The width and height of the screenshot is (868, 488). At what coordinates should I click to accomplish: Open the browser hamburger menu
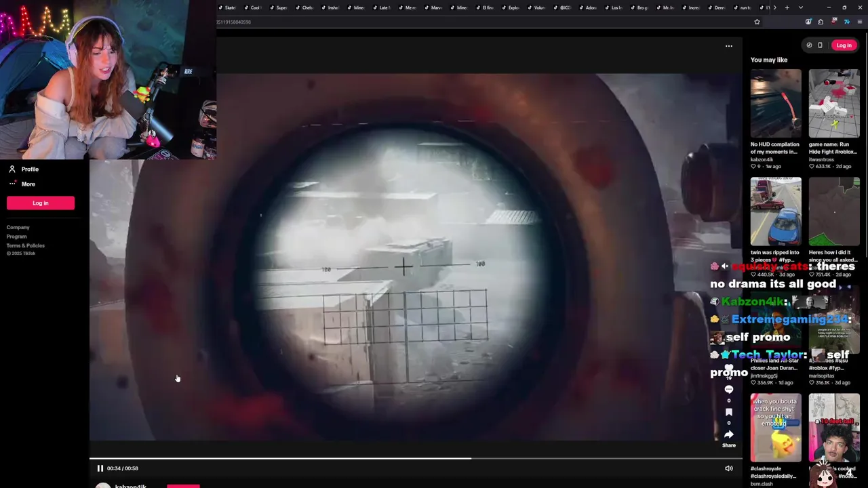click(x=860, y=22)
